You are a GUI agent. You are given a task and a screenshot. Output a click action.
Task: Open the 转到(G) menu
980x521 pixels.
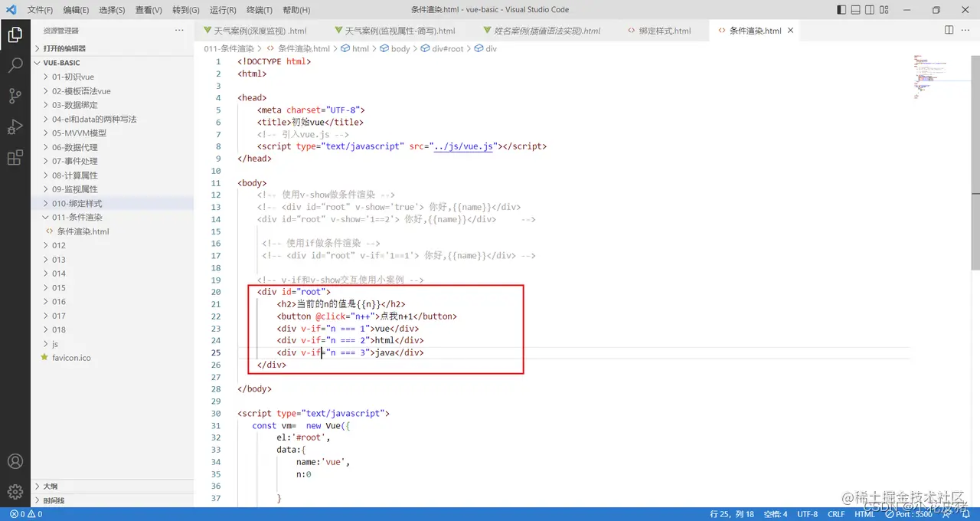click(185, 10)
